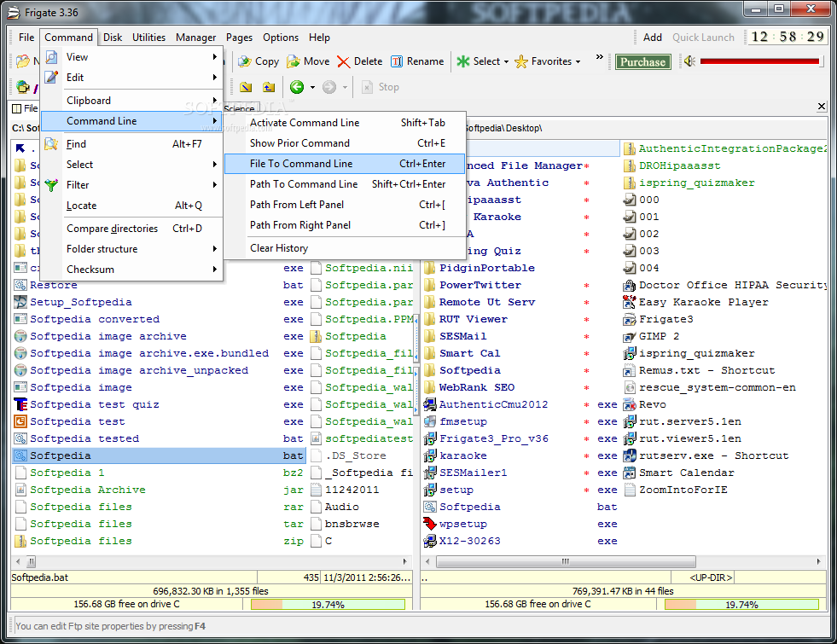Screen dimensions: 837x644
Task: Choose Find in the Command menu
Action: (x=132, y=144)
